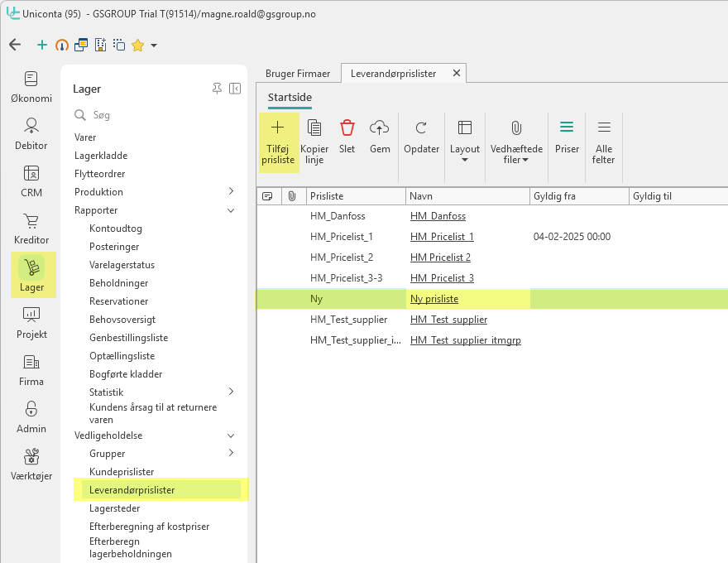Open Leverandørprislister menu item
728x563 pixels.
click(161, 489)
